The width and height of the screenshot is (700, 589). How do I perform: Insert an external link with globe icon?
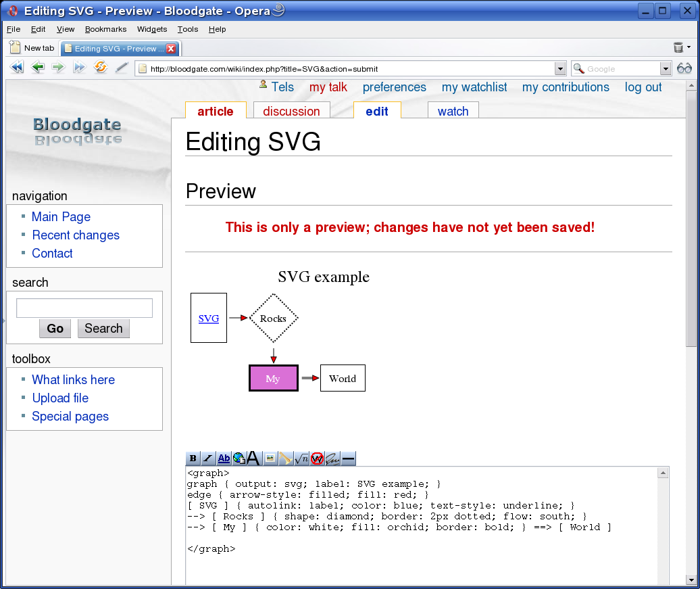[239, 458]
